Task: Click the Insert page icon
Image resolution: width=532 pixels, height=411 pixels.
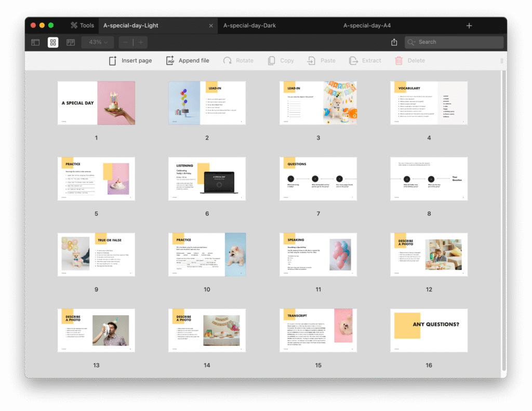Action: (x=113, y=61)
